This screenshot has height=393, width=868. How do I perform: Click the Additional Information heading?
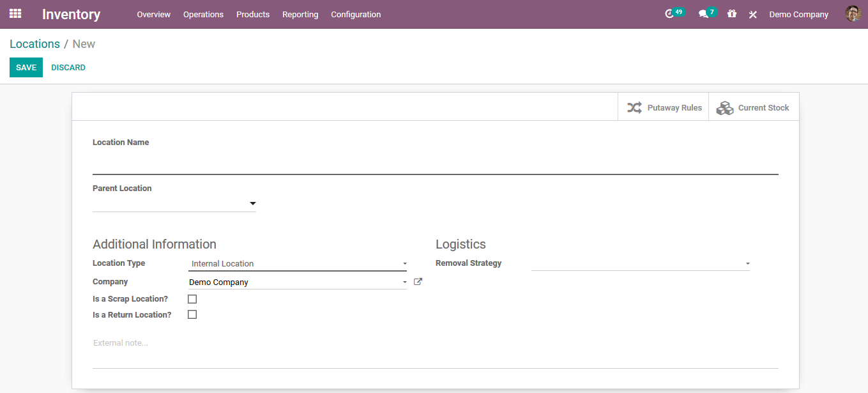(x=155, y=244)
